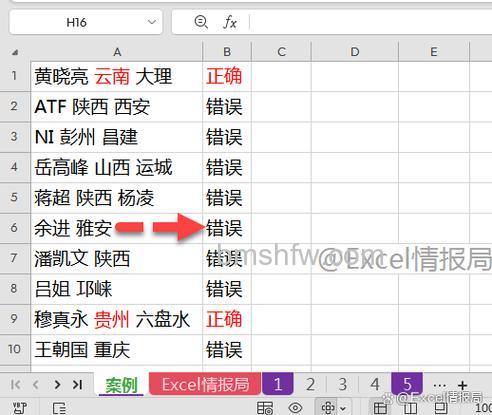Select column C header

[x=281, y=52]
